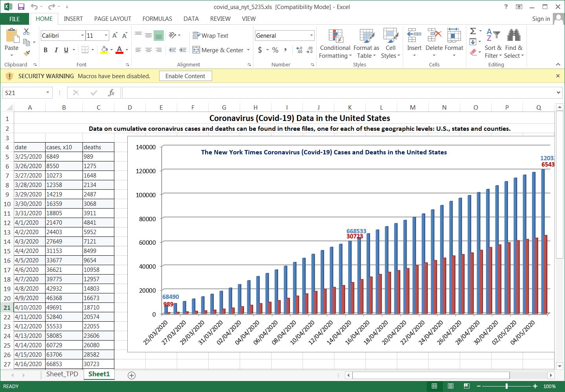Click the AutoSum sigma icon
Screen dimensions: 565x392
pos(473,31)
